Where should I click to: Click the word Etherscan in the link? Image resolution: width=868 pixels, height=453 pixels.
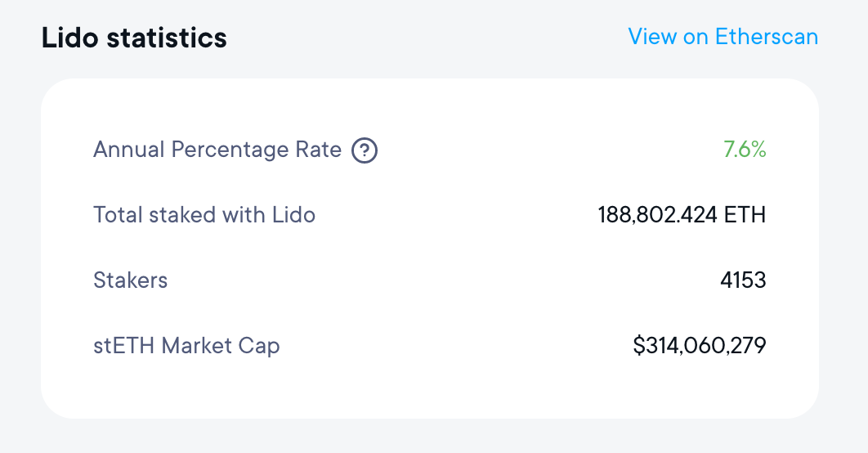(x=767, y=37)
